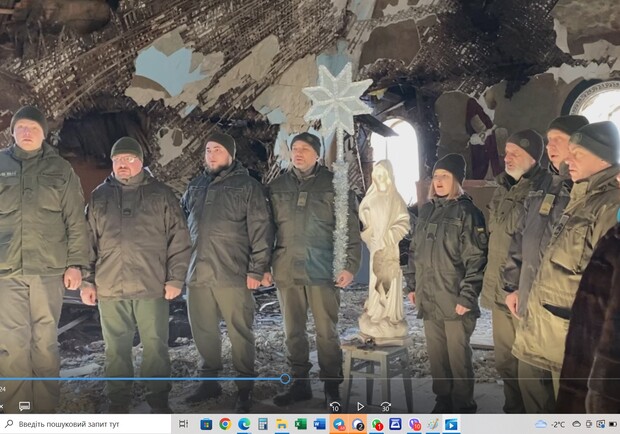Open the weather widget showing -2°C

coord(552,424)
